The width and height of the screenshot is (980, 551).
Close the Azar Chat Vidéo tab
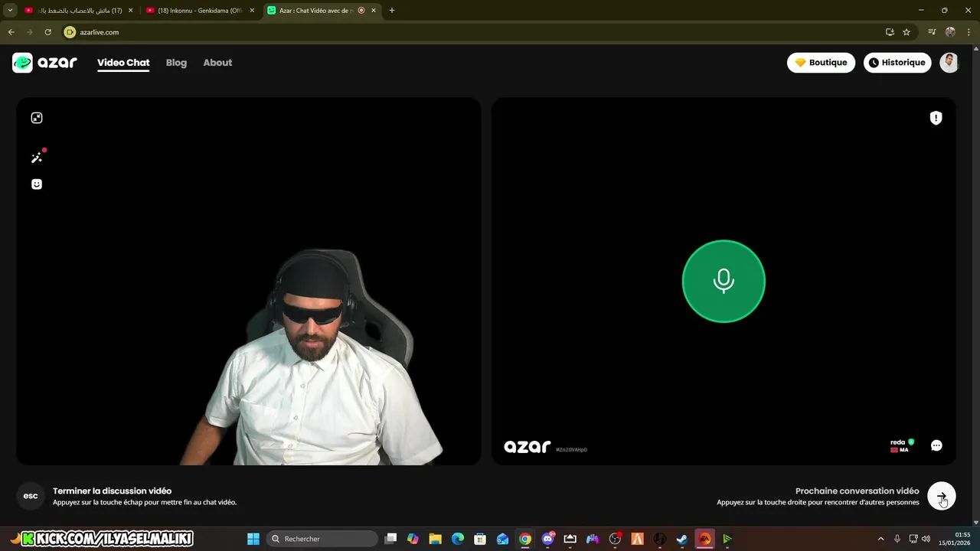point(374,11)
